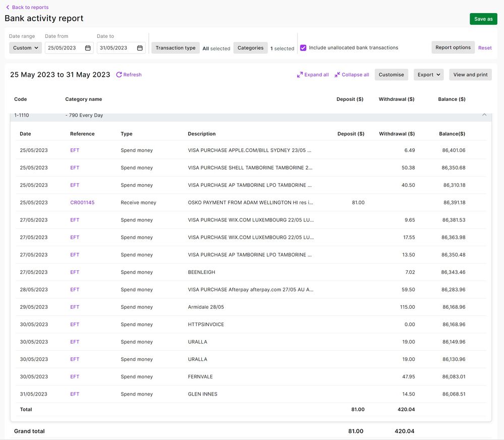The height and width of the screenshot is (440, 504).
Task: Open the Categories filter
Action: 250,48
